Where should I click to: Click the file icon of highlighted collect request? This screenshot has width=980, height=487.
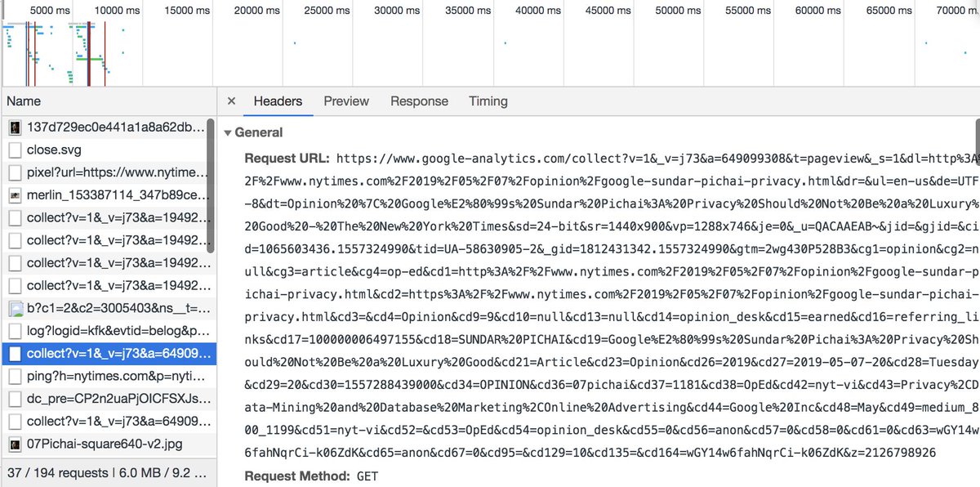(15, 354)
